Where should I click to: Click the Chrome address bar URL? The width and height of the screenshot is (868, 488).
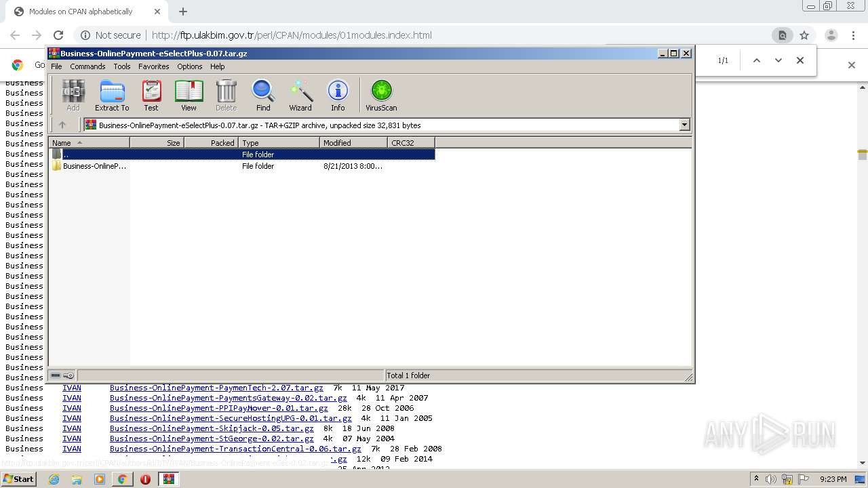coord(292,35)
